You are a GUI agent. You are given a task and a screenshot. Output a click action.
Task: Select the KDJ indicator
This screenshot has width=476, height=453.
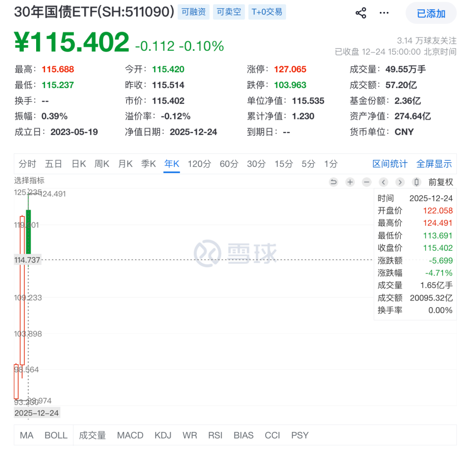pos(163,435)
